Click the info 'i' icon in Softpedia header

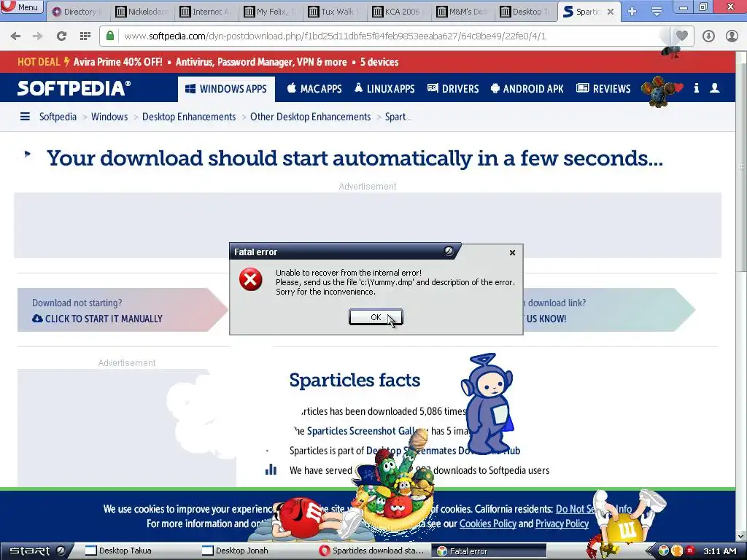pos(697,88)
